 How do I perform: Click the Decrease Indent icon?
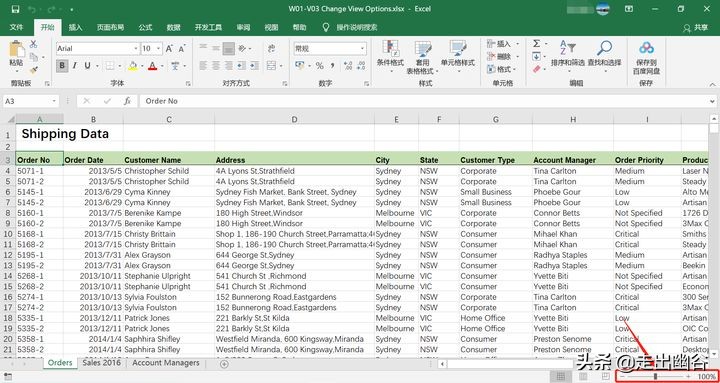click(241, 66)
